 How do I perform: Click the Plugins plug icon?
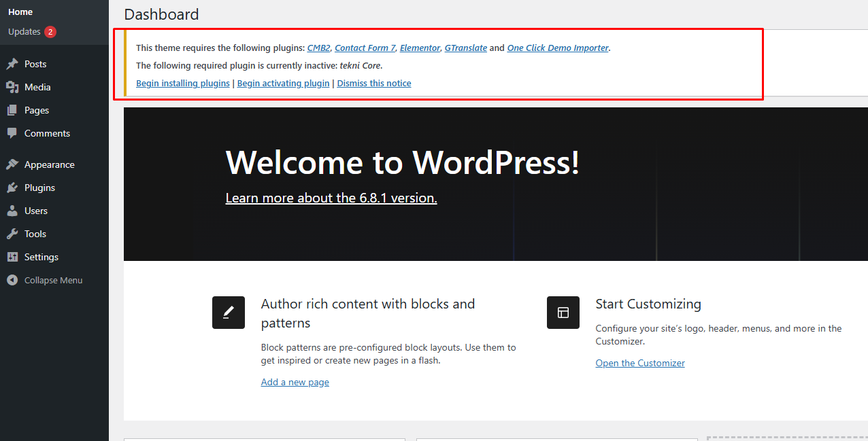click(12, 188)
